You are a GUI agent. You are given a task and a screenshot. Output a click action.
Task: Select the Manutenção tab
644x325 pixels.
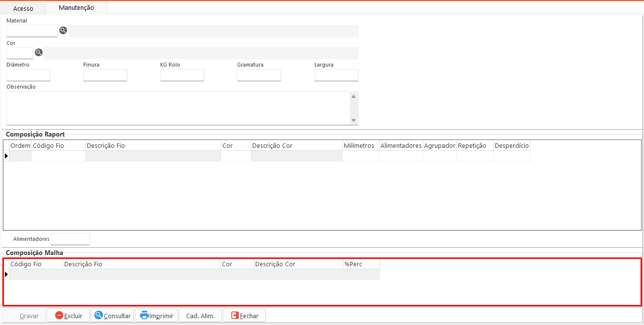tap(76, 8)
